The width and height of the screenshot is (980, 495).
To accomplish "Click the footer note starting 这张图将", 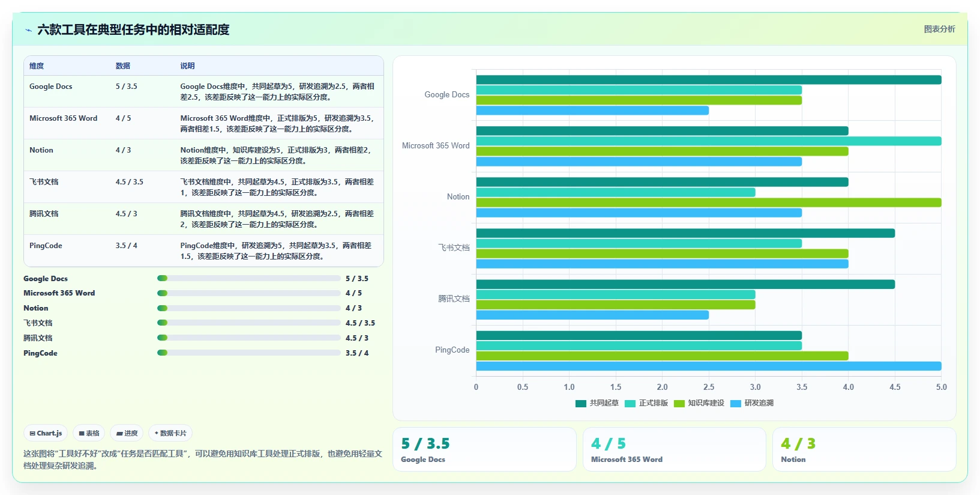I will click(203, 460).
